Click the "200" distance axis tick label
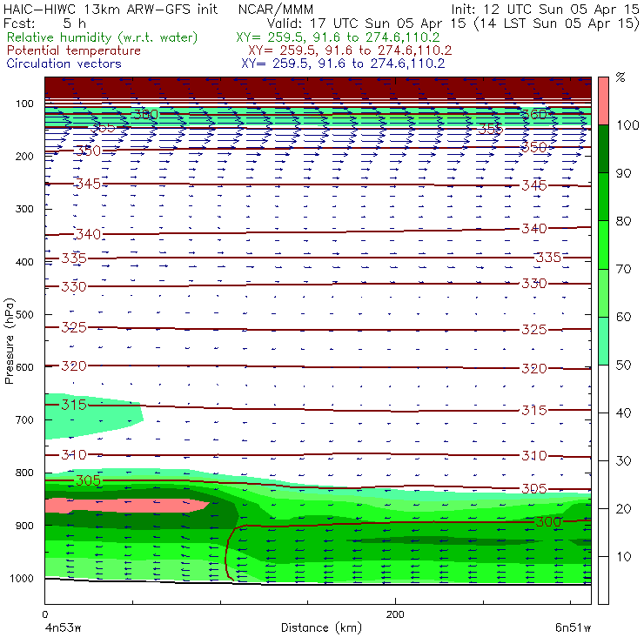The height and width of the screenshot is (644, 644). [395, 614]
